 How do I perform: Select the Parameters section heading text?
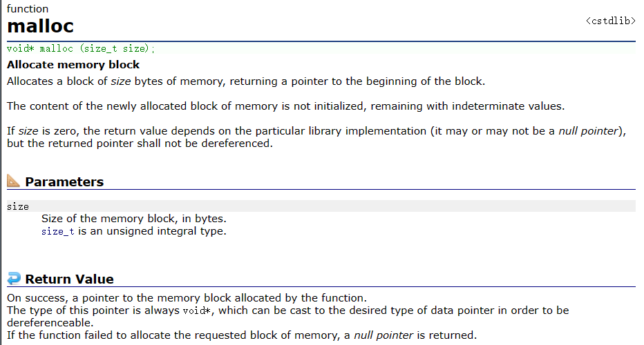[64, 182]
